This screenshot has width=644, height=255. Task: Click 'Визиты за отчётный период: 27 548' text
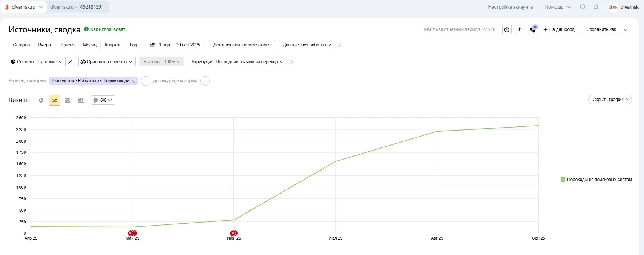pyautogui.click(x=459, y=29)
